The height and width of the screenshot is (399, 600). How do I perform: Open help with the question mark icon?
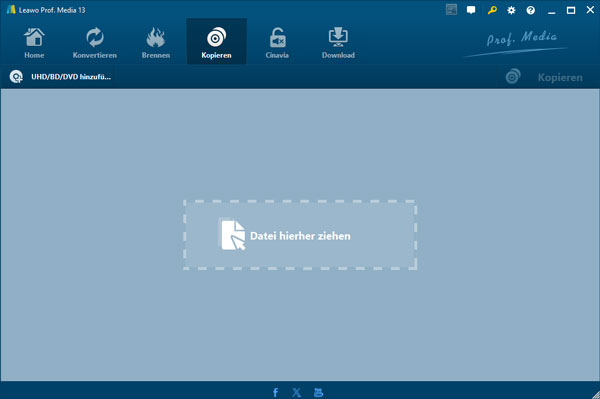pyautogui.click(x=530, y=10)
